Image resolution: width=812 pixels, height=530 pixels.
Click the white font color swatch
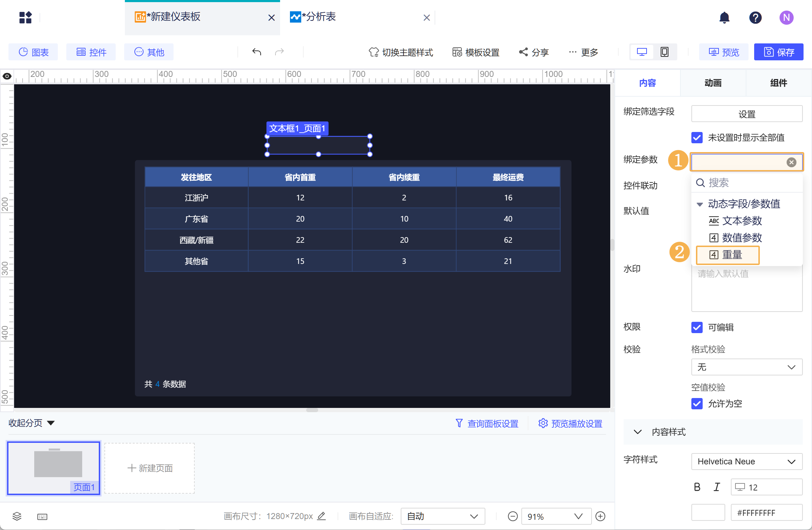coord(708,512)
